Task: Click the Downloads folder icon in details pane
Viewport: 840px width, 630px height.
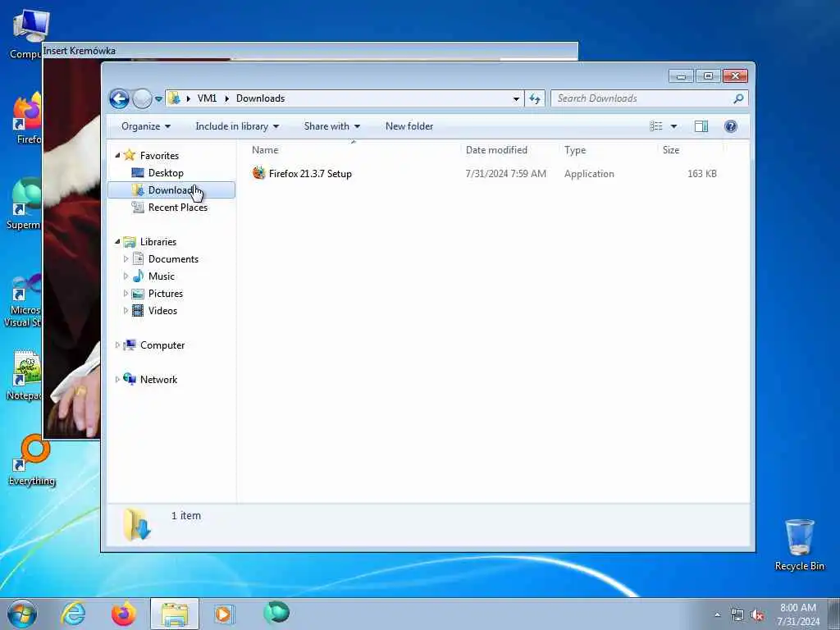Action: point(137,524)
